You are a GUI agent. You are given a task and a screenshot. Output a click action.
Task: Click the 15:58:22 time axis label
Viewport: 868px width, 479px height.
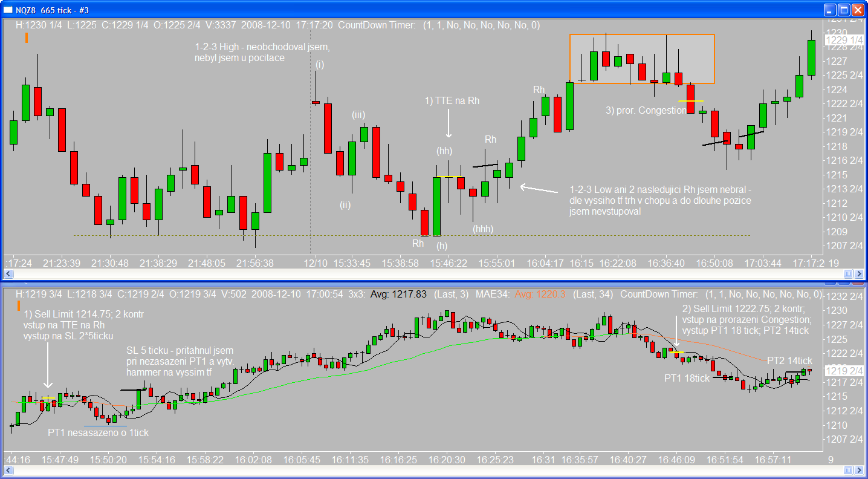[206, 460]
